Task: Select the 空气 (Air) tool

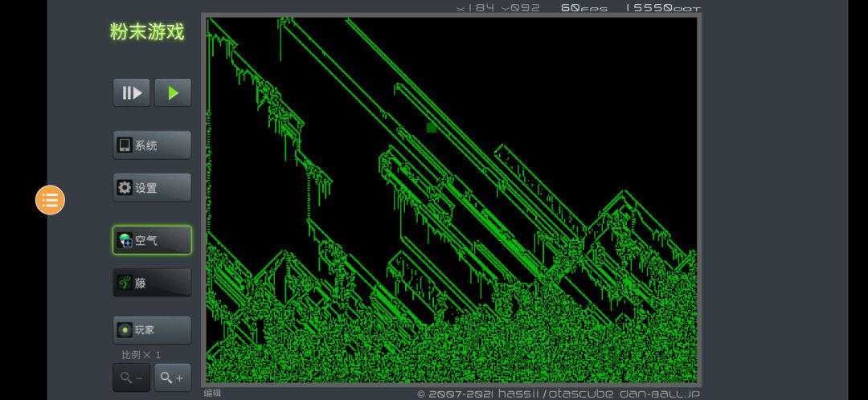Action: (152, 240)
